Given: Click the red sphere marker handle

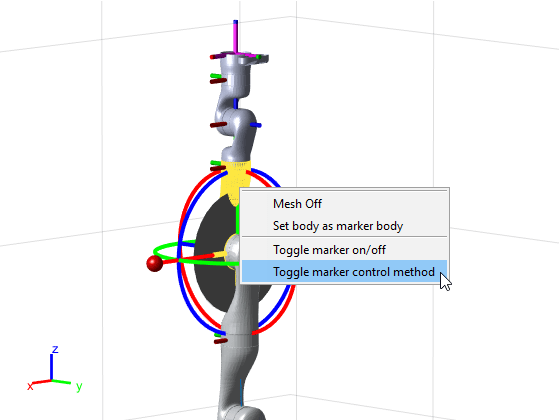Looking at the screenshot, I should coord(155,263).
